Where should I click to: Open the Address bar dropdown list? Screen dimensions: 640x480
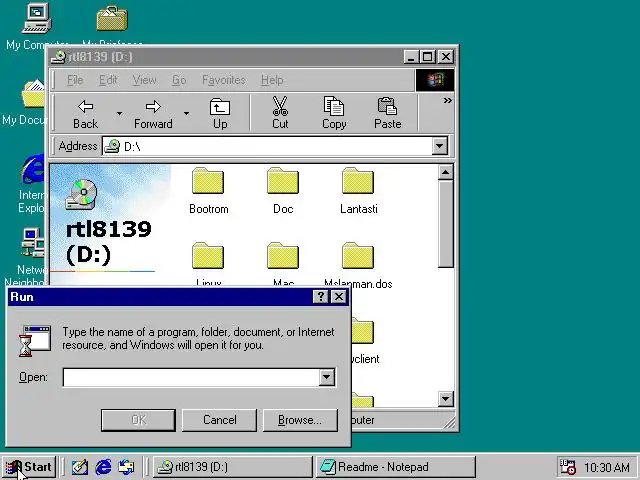(x=440, y=146)
